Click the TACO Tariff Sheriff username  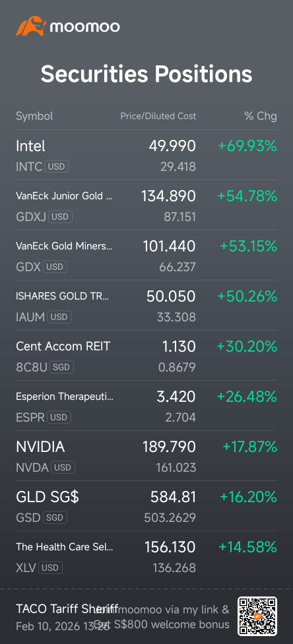[x=67, y=608]
